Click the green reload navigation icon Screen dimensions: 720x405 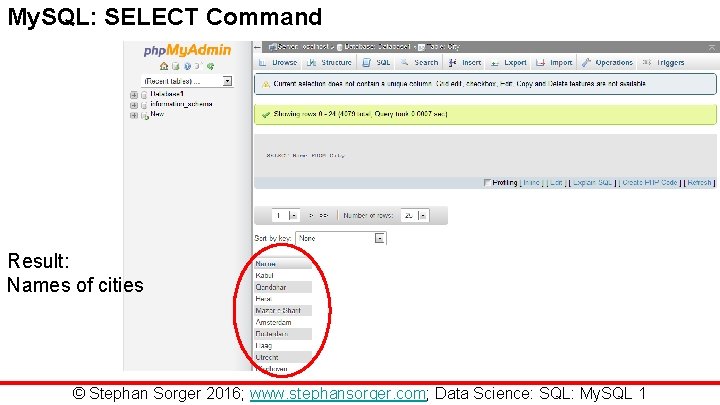click(x=210, y=66)
